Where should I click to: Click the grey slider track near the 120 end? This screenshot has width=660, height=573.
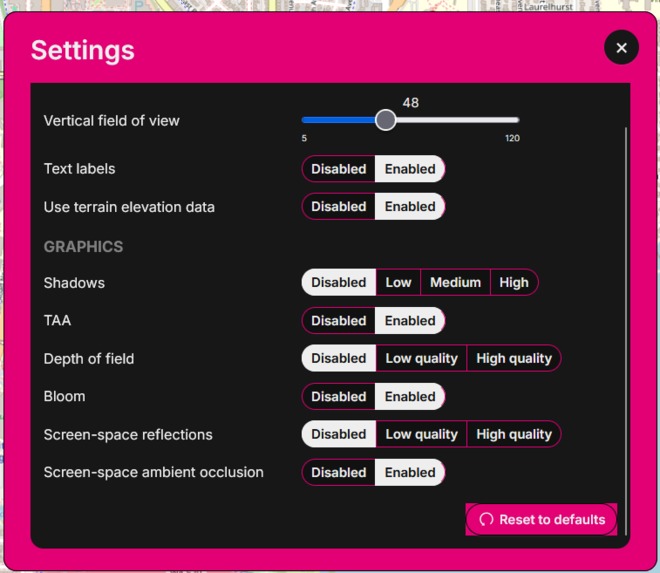click(x=505, y=120)
